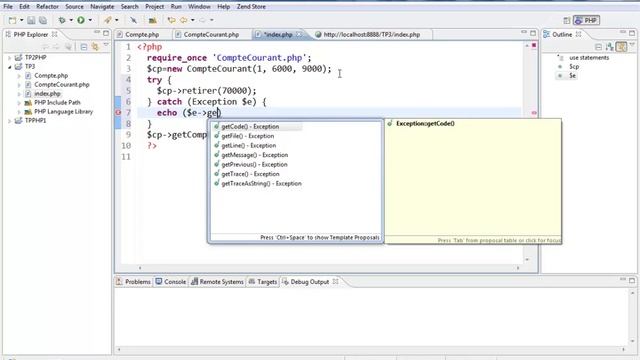Toggle the highlighted Outline filter button
The width and height of the screenshot is (640, 360).
621,47
